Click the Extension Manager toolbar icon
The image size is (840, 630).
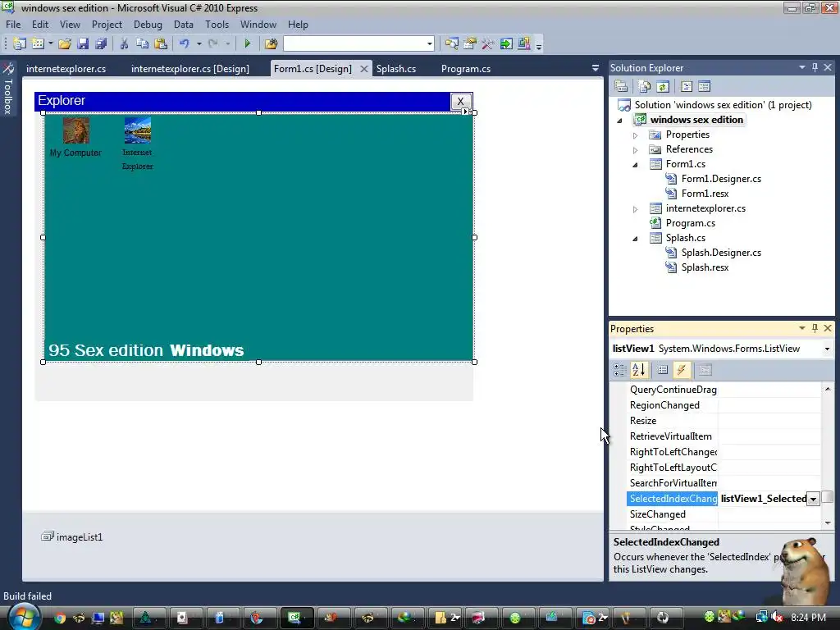(x=524, y=44)
